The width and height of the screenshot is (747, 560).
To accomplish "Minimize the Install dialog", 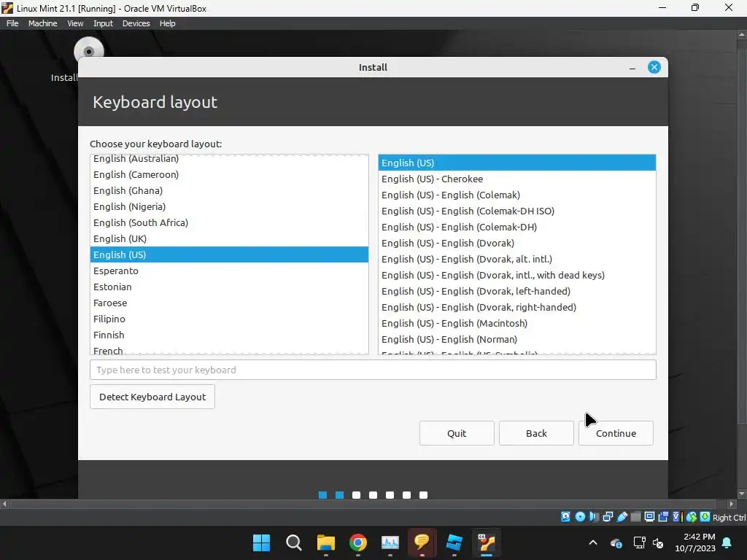I will pos(632,68).
